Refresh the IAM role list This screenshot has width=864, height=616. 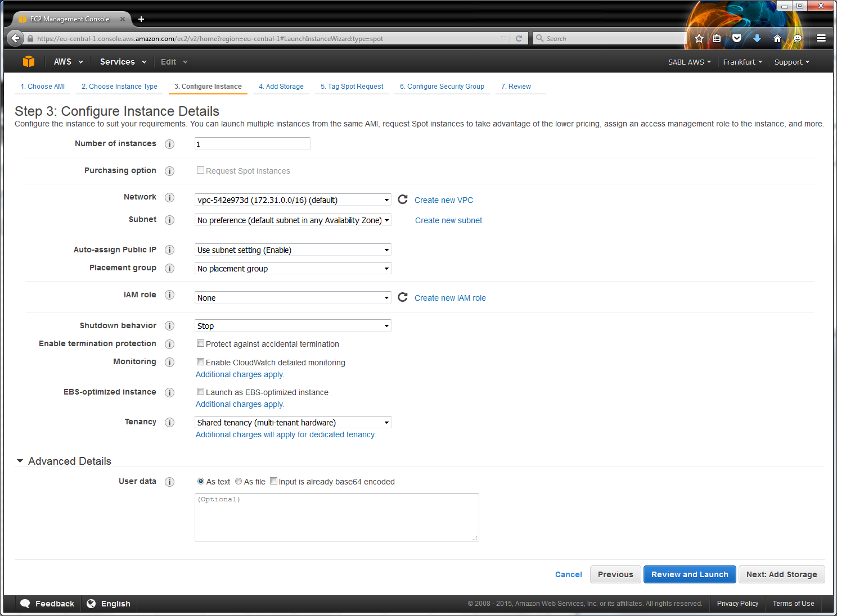[x=403, y=297]
